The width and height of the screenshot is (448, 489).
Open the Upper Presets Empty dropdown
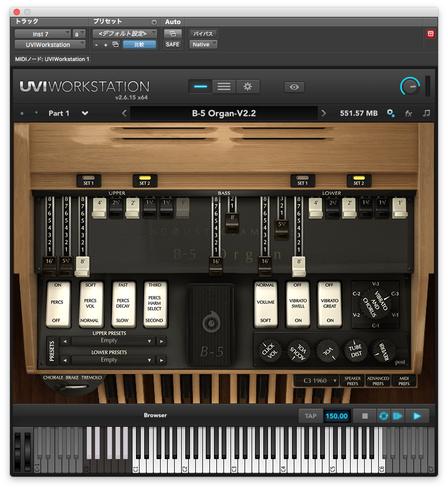pos(113,341)
